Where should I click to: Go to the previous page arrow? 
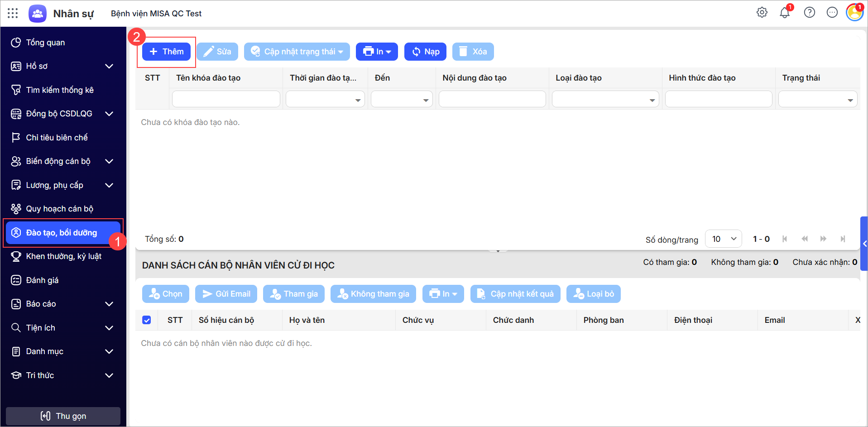pos(805,239)
